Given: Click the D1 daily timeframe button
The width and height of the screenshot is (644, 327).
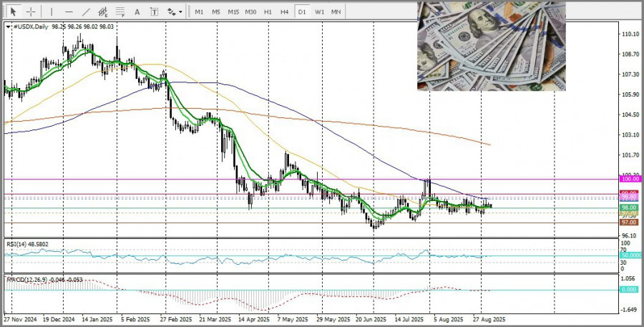Looking at the screenshot, I should coord(302,12).
